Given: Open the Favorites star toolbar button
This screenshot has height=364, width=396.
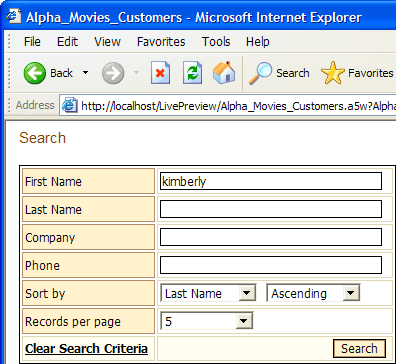Looking at the screenshot, I should click(358, 73).
